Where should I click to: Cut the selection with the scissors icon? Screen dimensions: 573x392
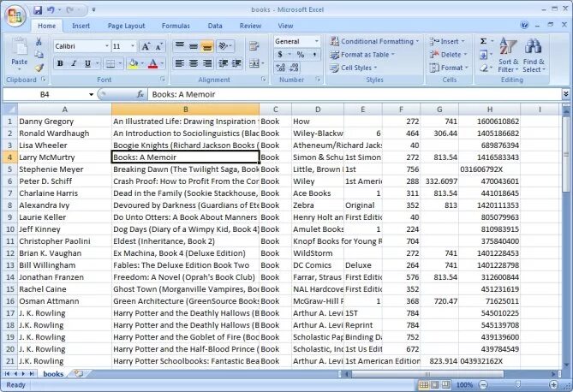click(39, 42)
